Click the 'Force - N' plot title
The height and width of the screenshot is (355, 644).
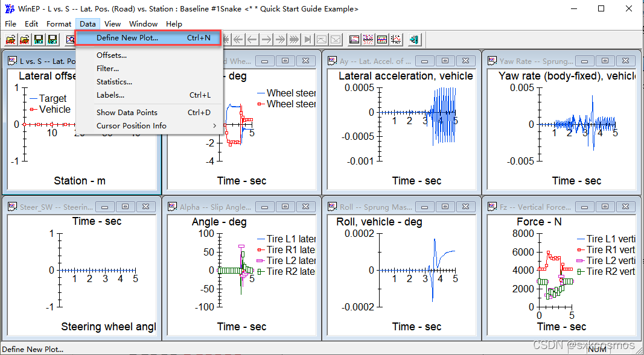point(539,222)
